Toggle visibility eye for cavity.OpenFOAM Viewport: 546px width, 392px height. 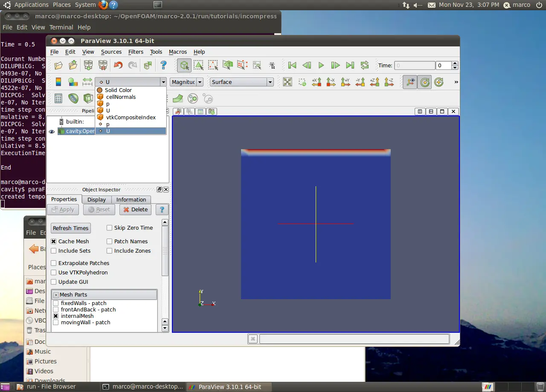(x=52, y=132)
